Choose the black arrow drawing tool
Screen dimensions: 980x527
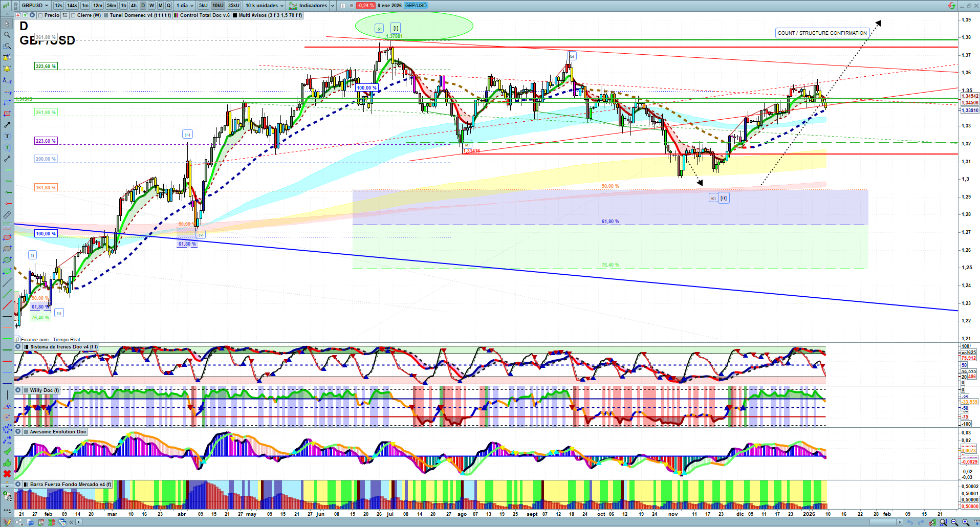(7, 125)
